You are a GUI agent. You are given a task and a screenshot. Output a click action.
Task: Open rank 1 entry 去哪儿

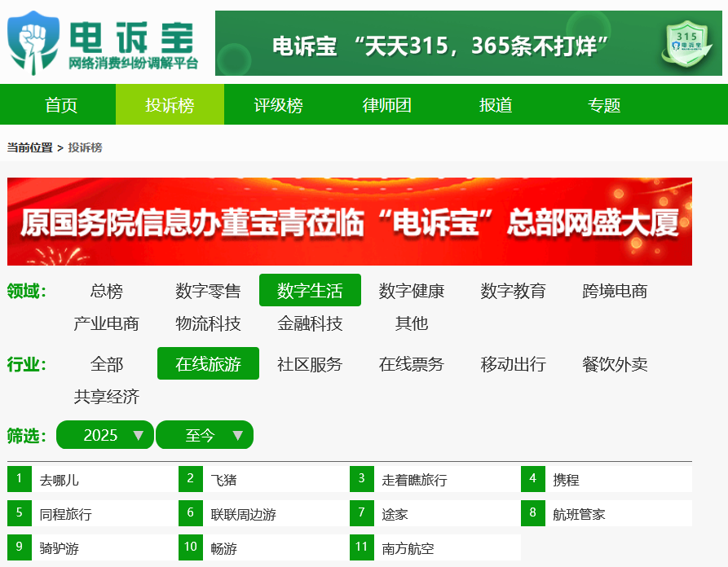(x=93, y=479)
